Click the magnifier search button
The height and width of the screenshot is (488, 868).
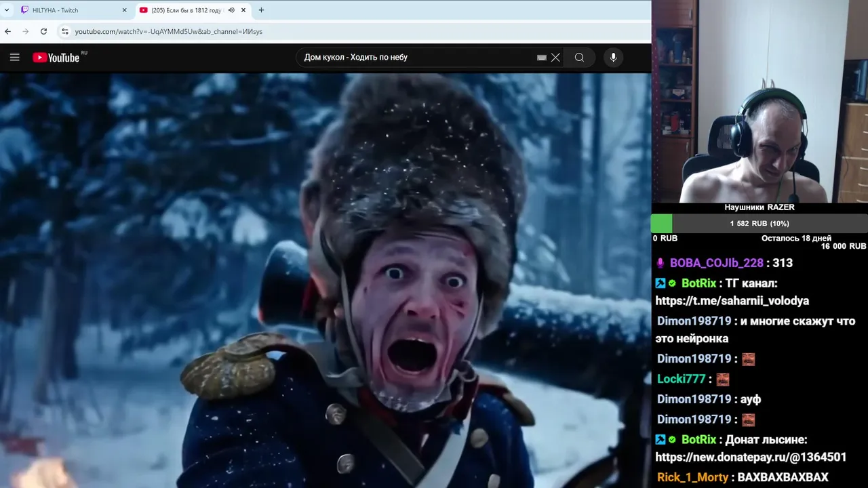579,58
